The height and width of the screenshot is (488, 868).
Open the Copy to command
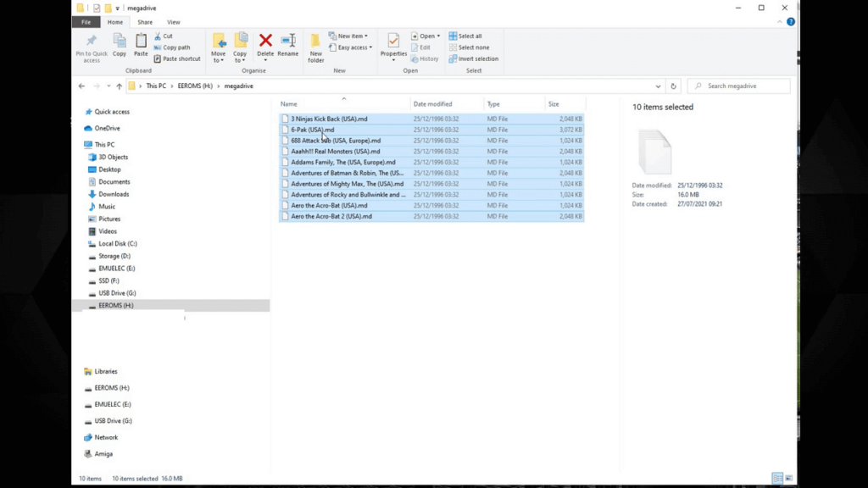(x=240, y=47)
